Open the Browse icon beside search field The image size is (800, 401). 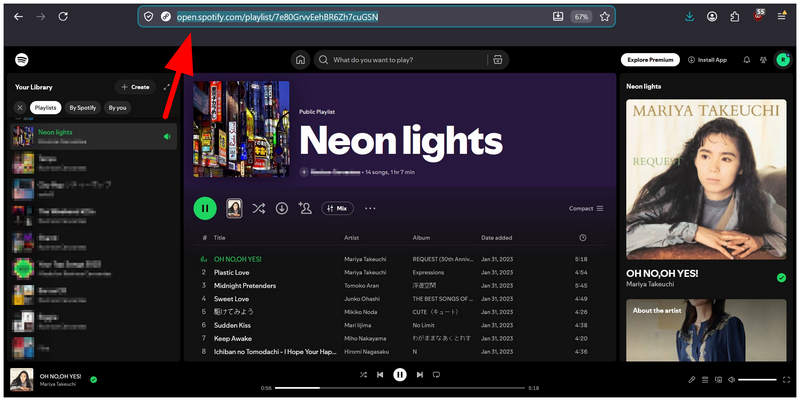point(497,60)
